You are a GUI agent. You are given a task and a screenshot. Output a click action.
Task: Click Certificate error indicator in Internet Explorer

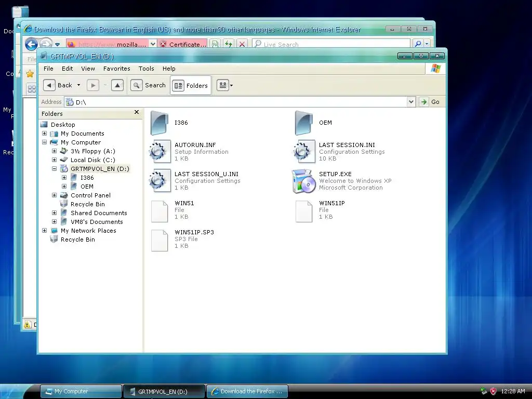[182, 44]
